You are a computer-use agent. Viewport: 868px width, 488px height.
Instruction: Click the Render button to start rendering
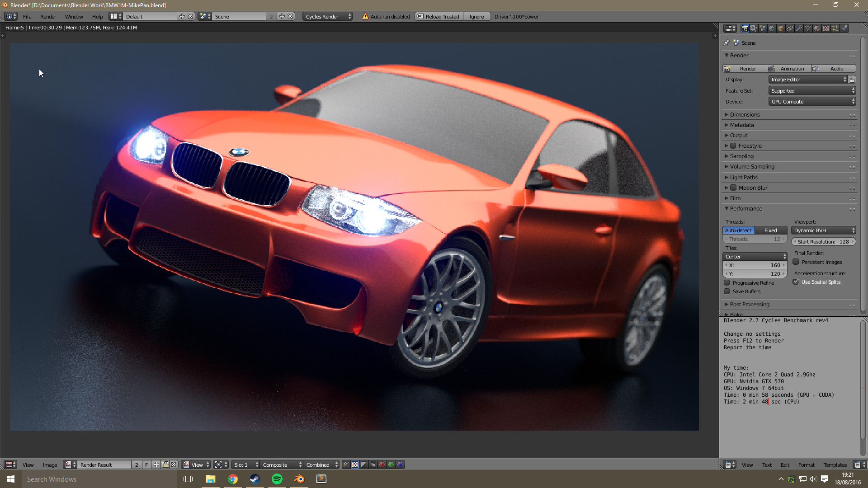pos(747,68)
